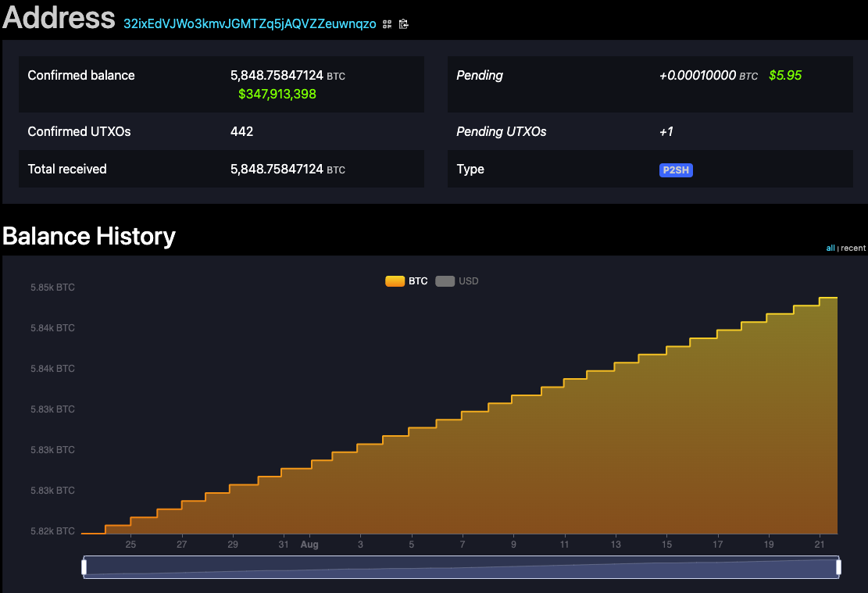Screen dimensions: 868x593
Task: Click the middle of the range selector bar
Action: coord(461,567)
